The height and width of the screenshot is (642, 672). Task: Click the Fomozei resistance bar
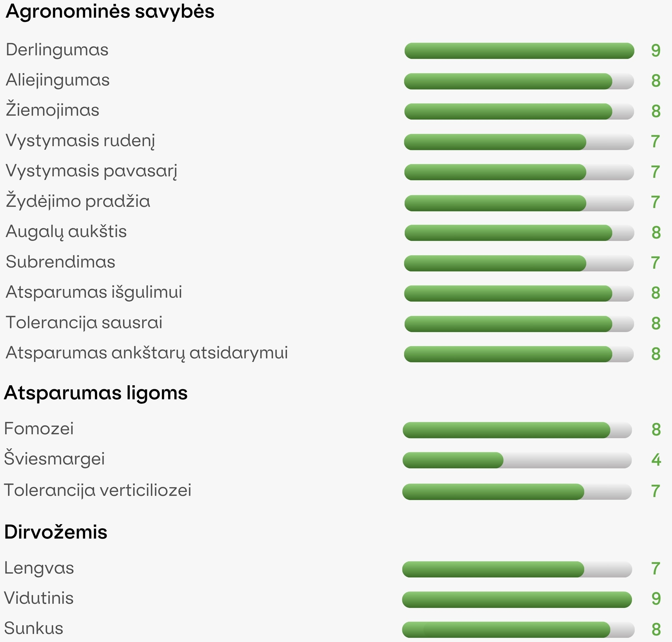coord(517,430)
